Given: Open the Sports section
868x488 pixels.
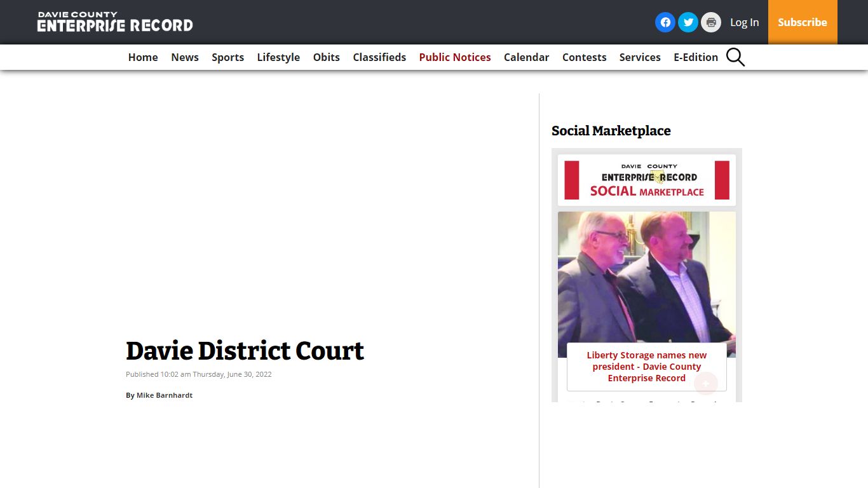Looking at the screenshot, I should click(x=228, y=57).
